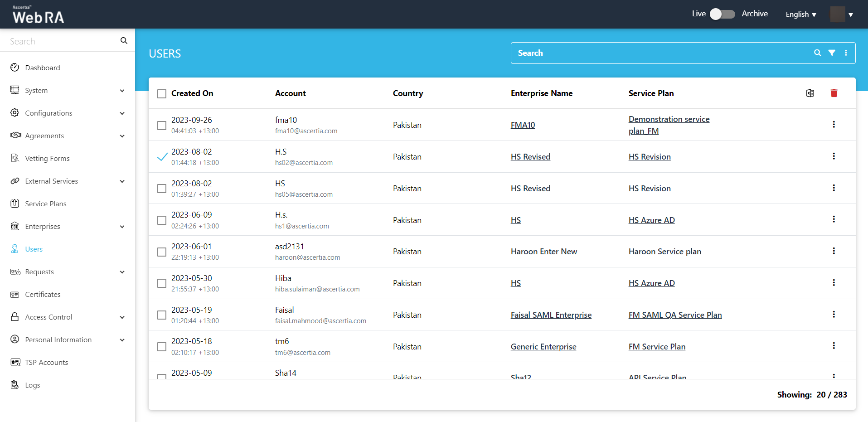Check the Hiba row checkbox
Viewport: 868px width, 422px height.
coord(162,283)
